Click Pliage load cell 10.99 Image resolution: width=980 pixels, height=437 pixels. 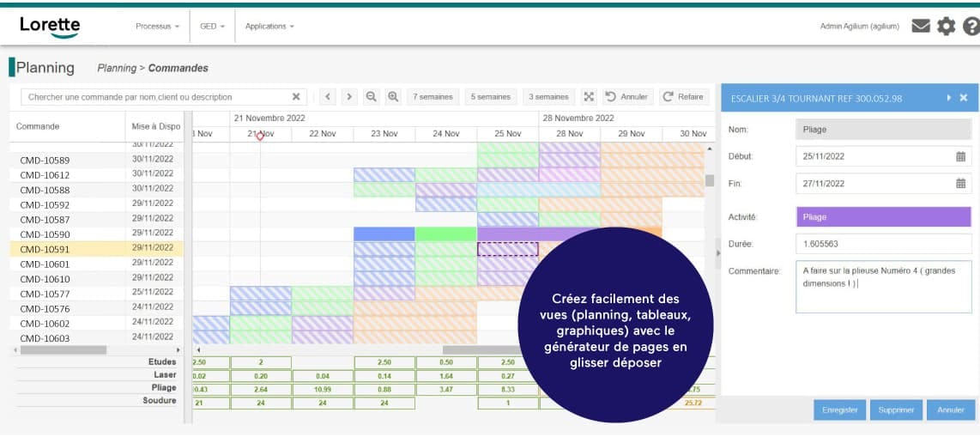point(323,390)
